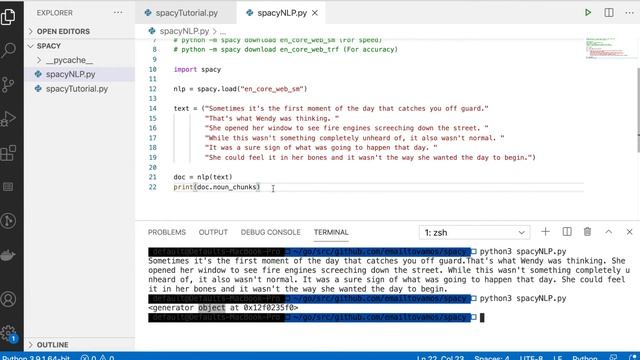The image size is (640, 360).
Task: Switch to the OUTPUT panel tab
Action: [x=213, y=232]
